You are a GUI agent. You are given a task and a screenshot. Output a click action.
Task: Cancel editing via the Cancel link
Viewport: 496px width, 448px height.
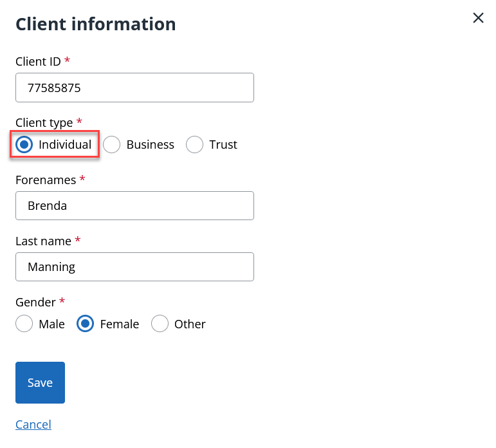pos(33,424)
